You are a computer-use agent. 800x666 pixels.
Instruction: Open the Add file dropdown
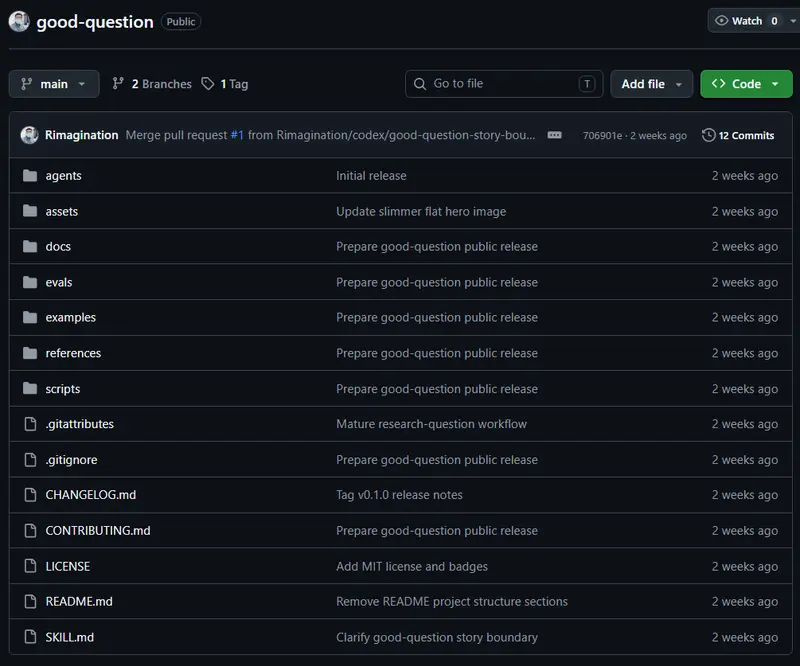(652, 84)
